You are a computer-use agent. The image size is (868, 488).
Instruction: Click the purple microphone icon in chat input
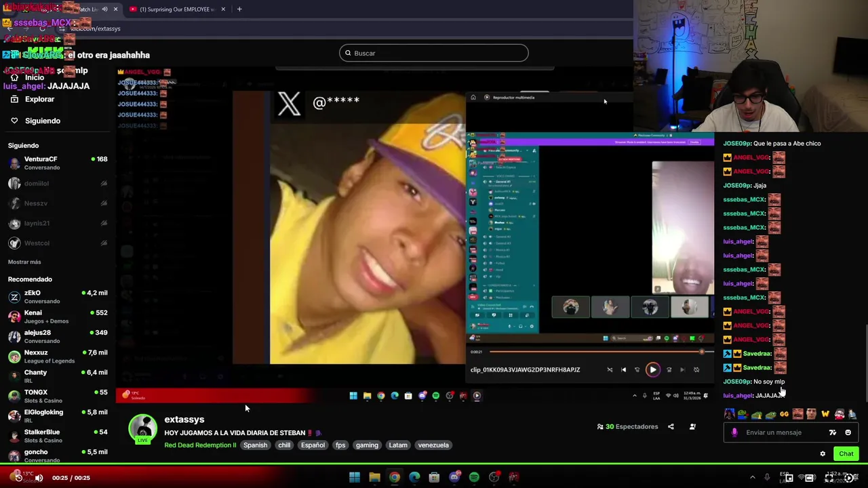coord(734,432)
